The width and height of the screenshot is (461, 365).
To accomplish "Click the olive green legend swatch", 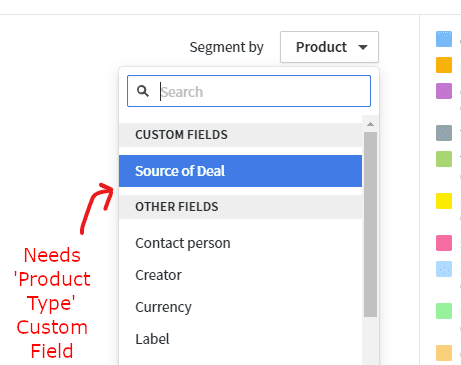I will [444, 159].
